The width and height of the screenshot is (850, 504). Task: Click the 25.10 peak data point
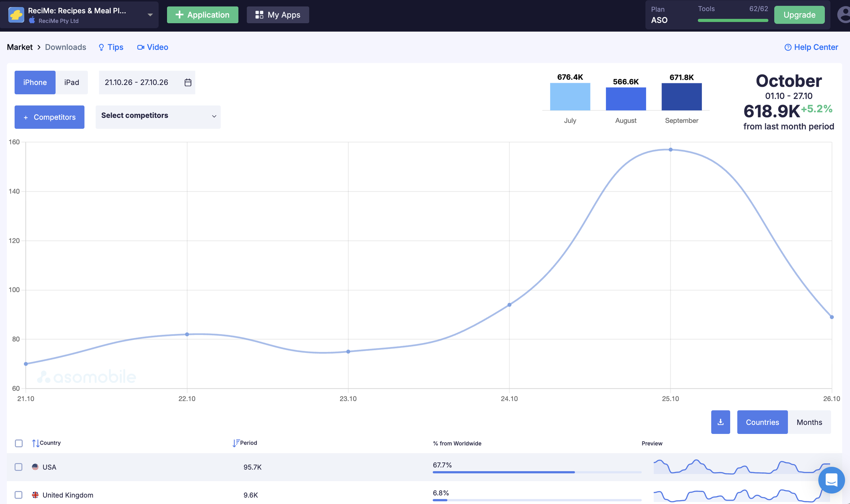pyautogui.click(x=670, y=150)
